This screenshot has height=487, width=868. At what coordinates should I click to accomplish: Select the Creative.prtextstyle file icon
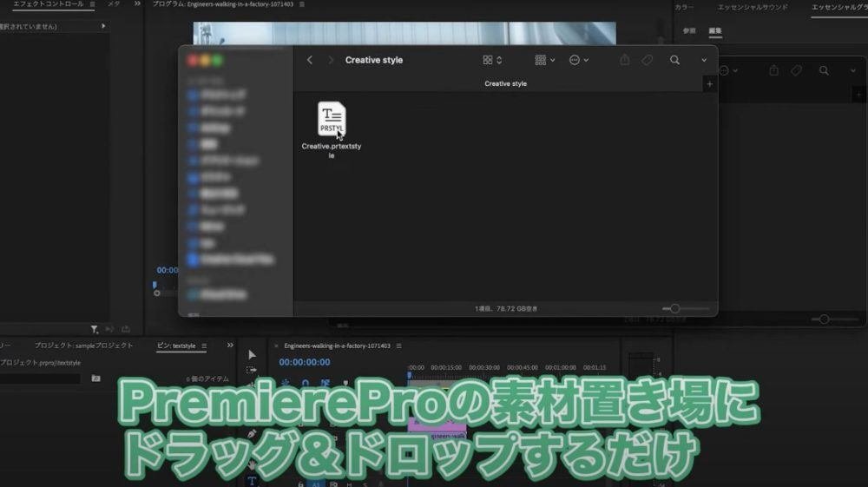coord(332,118)
